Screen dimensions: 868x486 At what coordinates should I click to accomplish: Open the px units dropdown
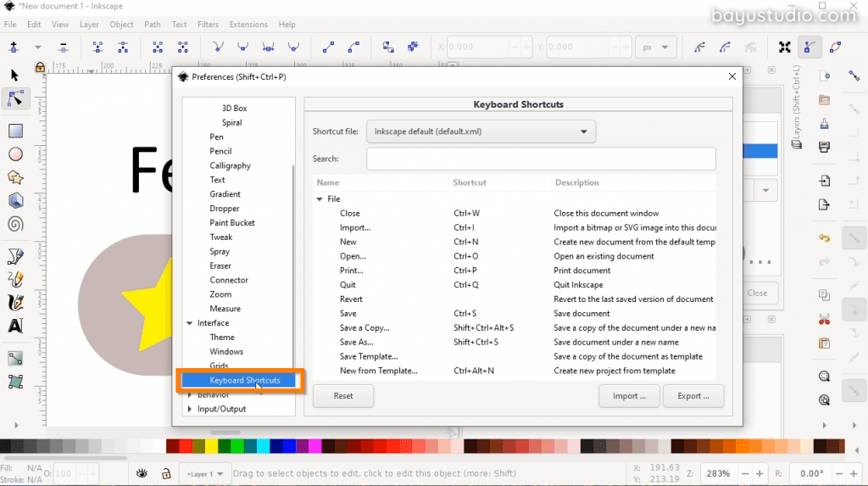point(655,47)
